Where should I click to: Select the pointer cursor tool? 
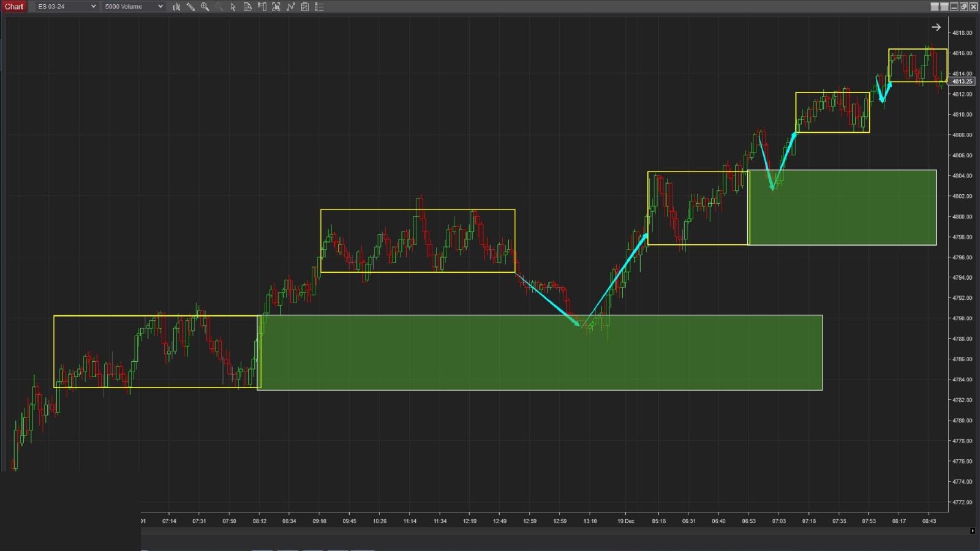[233, 7]
